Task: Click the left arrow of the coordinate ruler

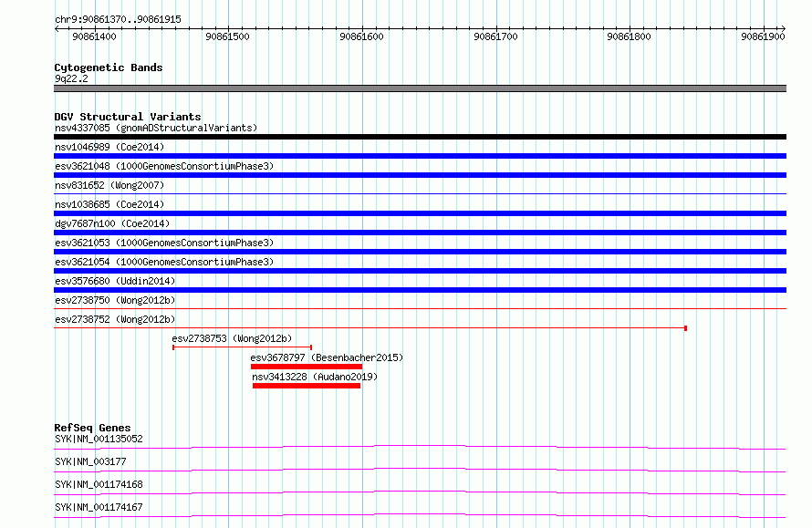Action: tap(57, 29)
